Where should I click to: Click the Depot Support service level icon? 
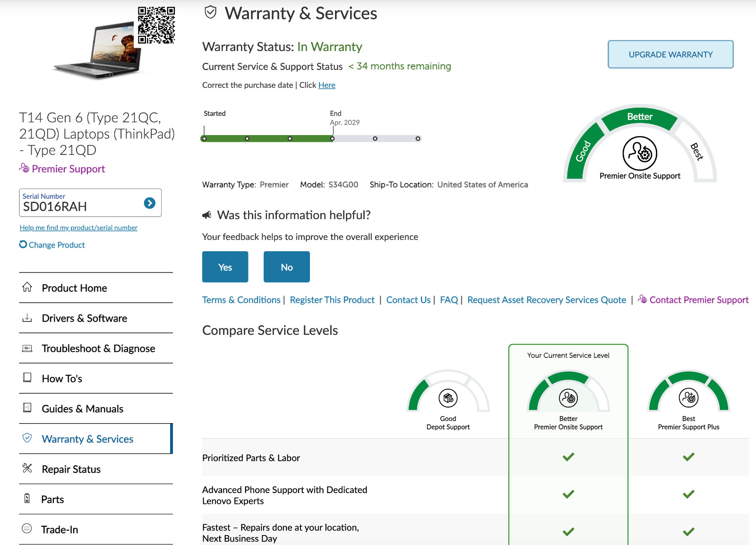point(448,398)
